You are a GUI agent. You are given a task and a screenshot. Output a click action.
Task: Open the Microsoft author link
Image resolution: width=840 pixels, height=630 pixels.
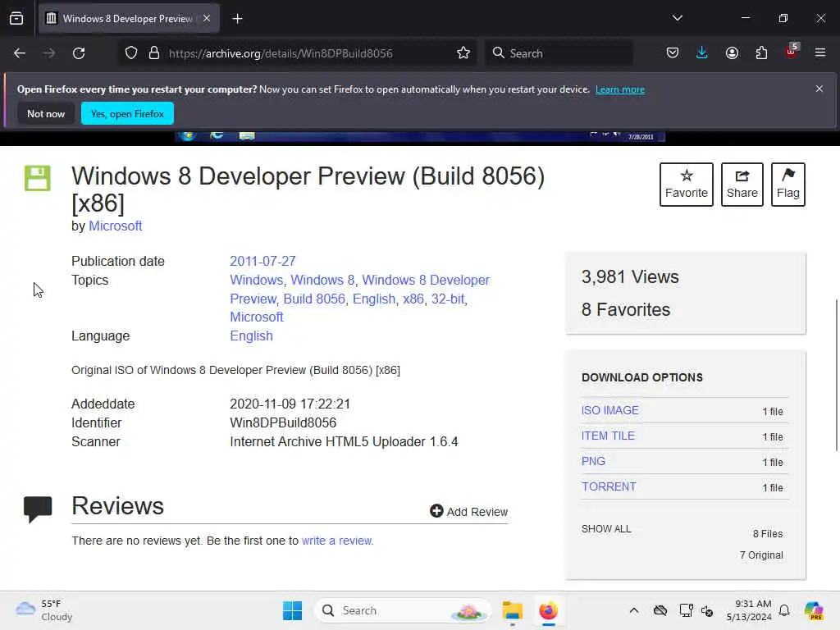pyautogui.click(x=115, y=226)
